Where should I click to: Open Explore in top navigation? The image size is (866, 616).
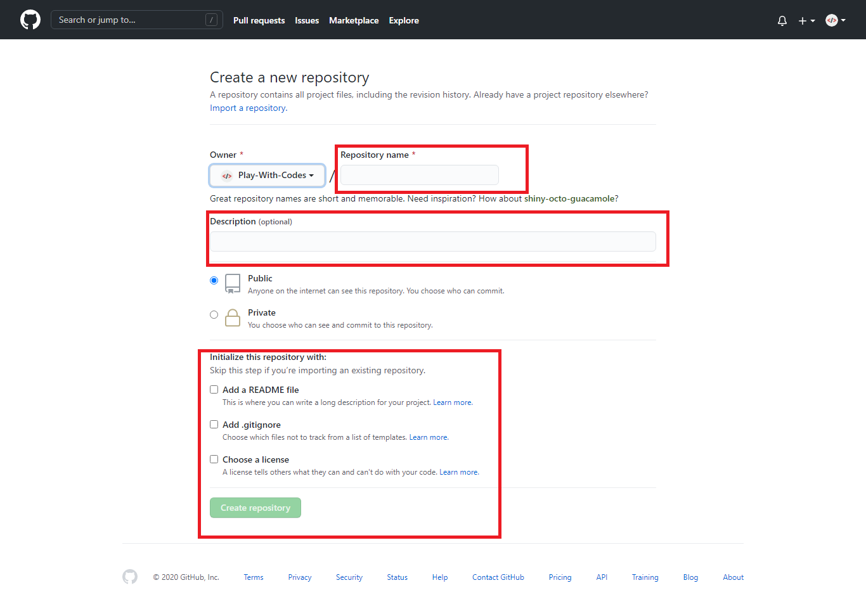[404, 20]
